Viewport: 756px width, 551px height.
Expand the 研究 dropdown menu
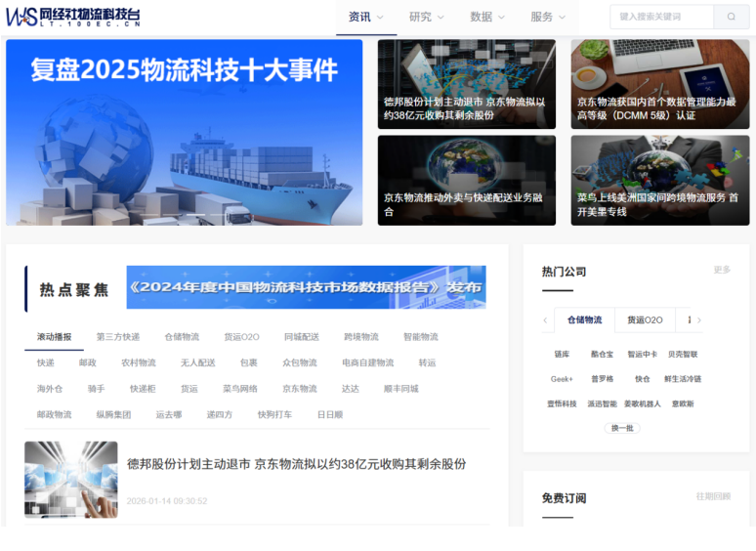point(426,17)
